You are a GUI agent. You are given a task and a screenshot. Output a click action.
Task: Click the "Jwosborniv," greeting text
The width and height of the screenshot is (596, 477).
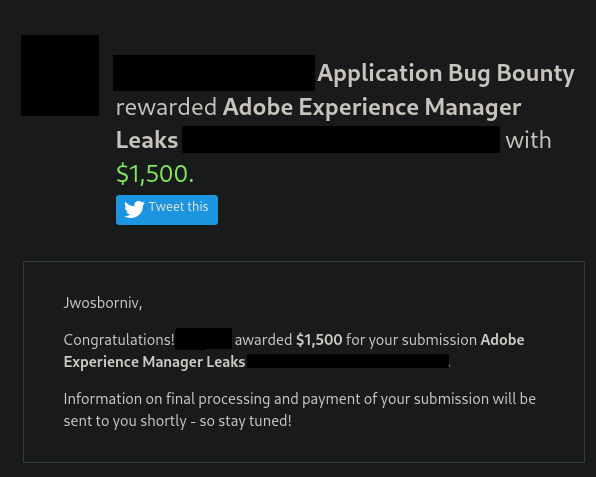click(103, 303)
